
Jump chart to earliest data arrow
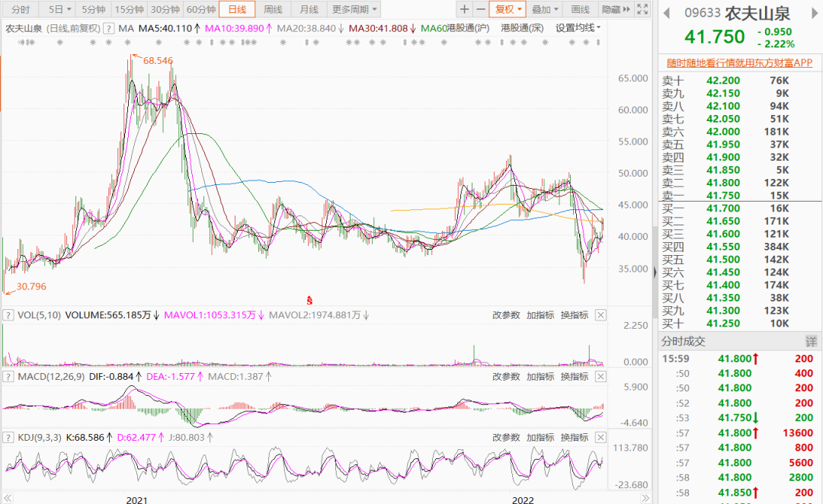pyautogui.click(x=8, y=498)
